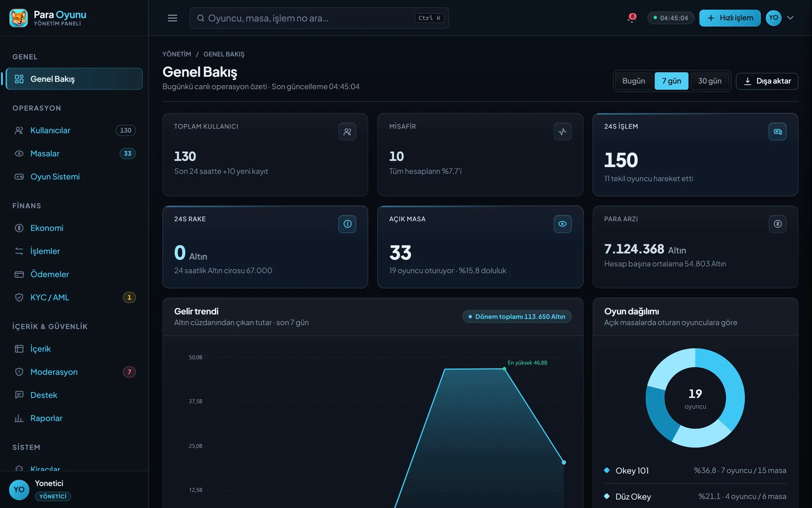Click the Yonetici avatar in sidebar footer
Viewport: 812px width, 508px height.
[19, 490]
